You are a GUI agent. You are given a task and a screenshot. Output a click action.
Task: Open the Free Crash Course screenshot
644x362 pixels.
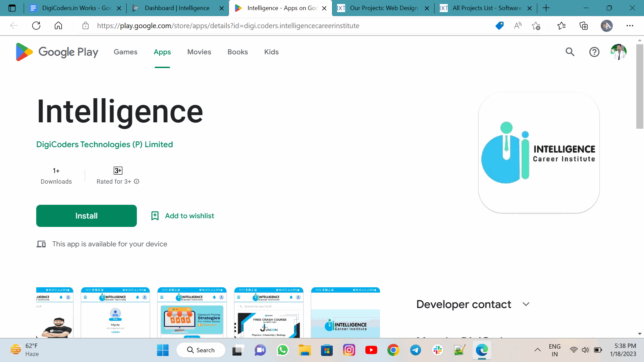269,312
